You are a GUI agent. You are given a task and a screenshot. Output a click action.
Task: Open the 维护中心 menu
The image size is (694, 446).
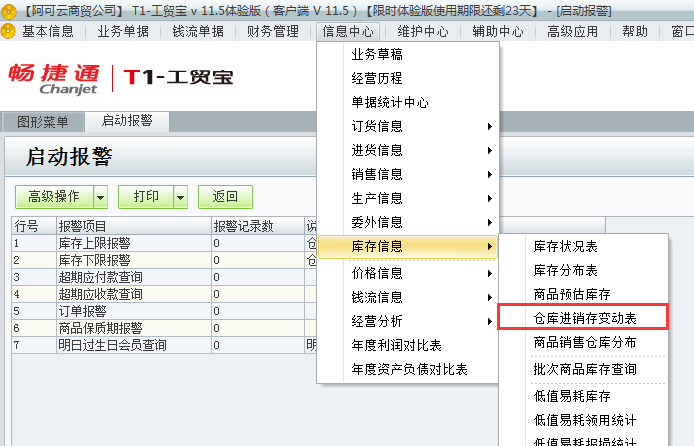[x=423, y=31]
